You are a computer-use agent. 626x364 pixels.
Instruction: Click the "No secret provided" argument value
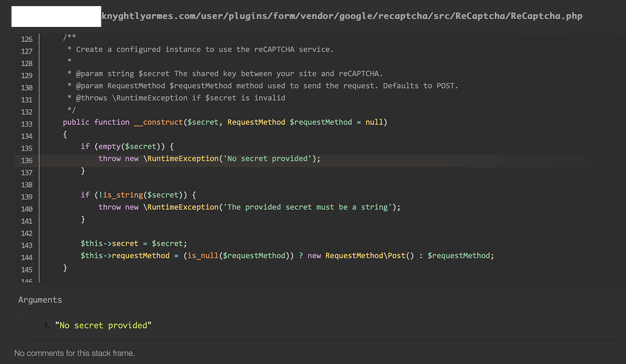[103, 325]
